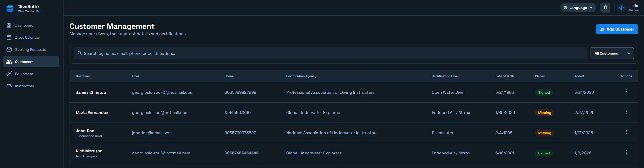
Task: Click the DiveSuite logo icon
Action: point(10,9)
